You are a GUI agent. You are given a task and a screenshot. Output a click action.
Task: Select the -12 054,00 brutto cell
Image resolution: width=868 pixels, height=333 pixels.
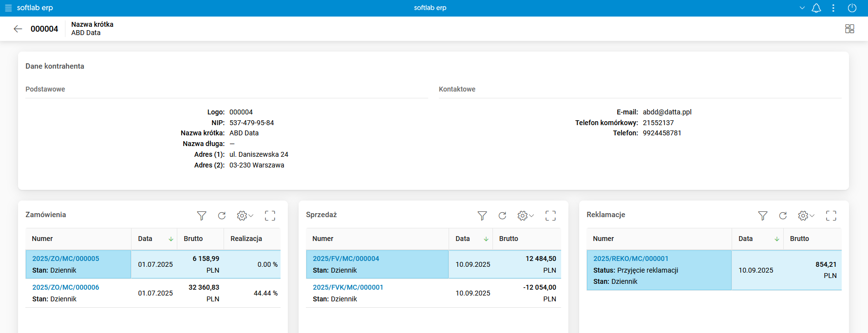click(x=527, y=293)
